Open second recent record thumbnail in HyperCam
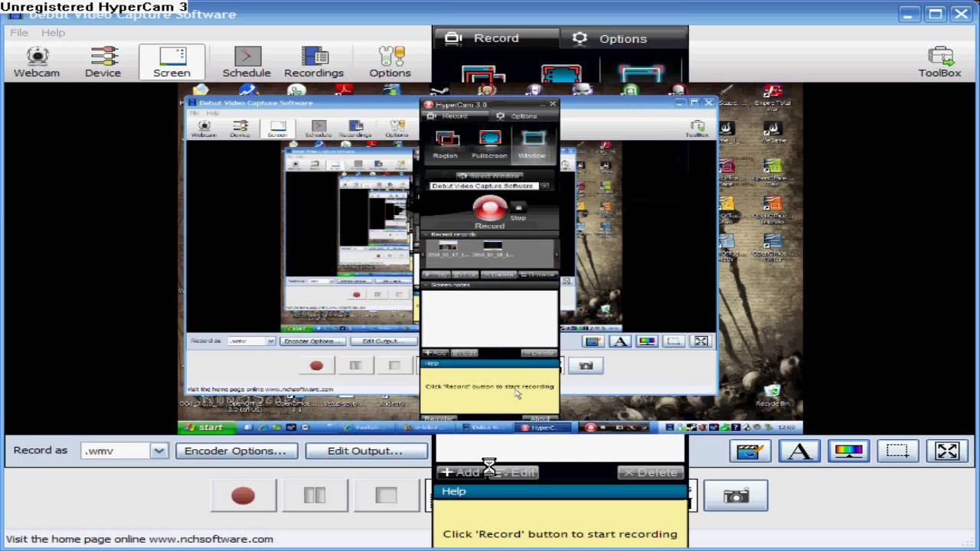980x551 pixels. (492, 249)
